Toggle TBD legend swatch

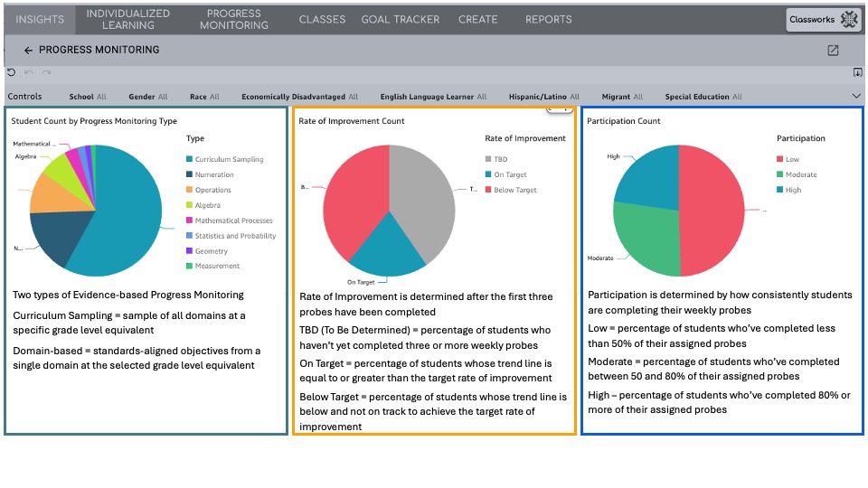click(488, 159)
